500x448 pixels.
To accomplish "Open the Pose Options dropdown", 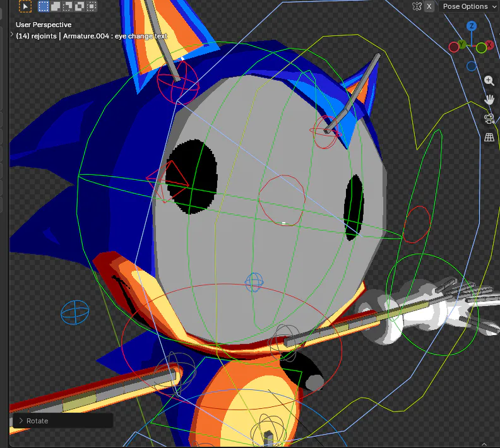I will 469,6.
